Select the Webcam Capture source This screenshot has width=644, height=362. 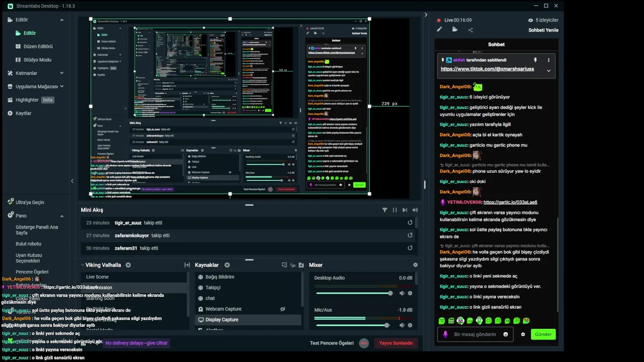coord(248,309)
